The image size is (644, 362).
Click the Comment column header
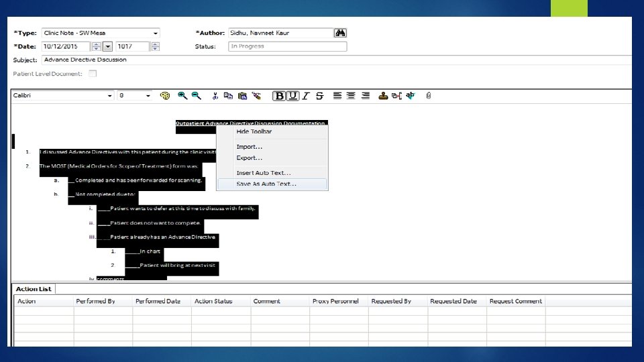280,301
